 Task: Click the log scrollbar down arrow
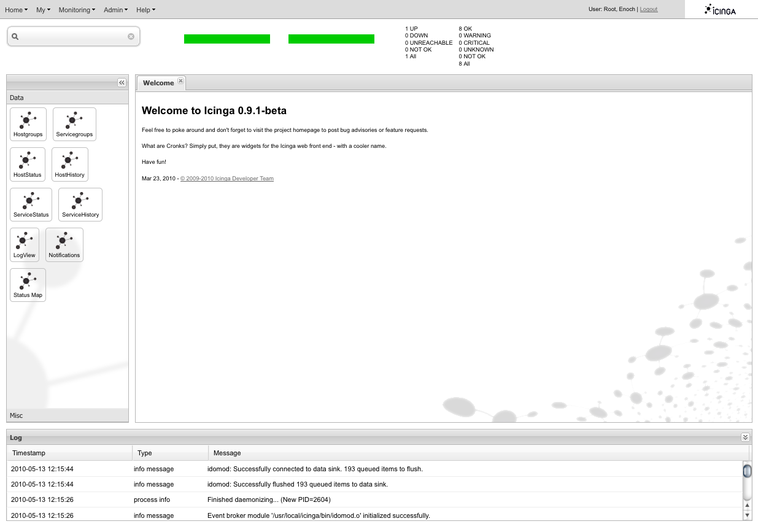[x=747, y=515]
